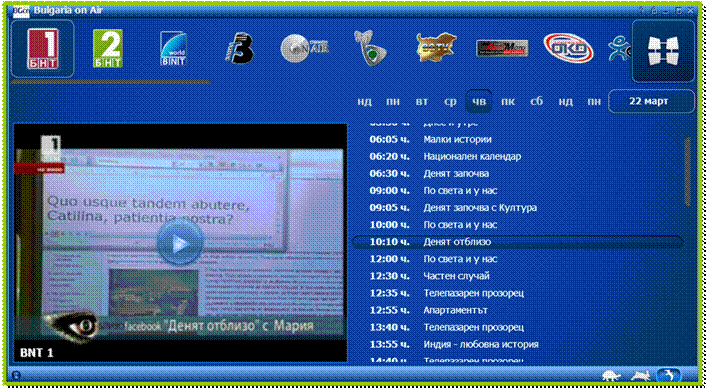Open the satellite button at top right
Image resolution: width=710 pixels, height=392 pixels.
(x=663, y=51)
